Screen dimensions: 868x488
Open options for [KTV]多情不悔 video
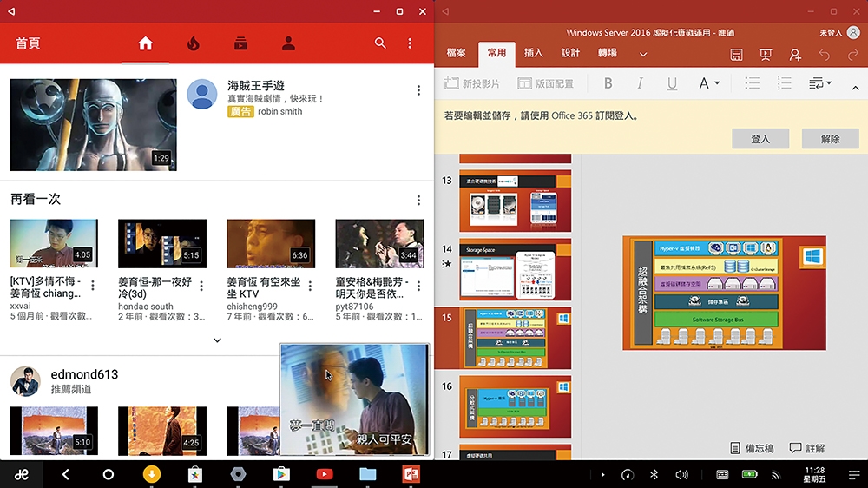[93, 286]
